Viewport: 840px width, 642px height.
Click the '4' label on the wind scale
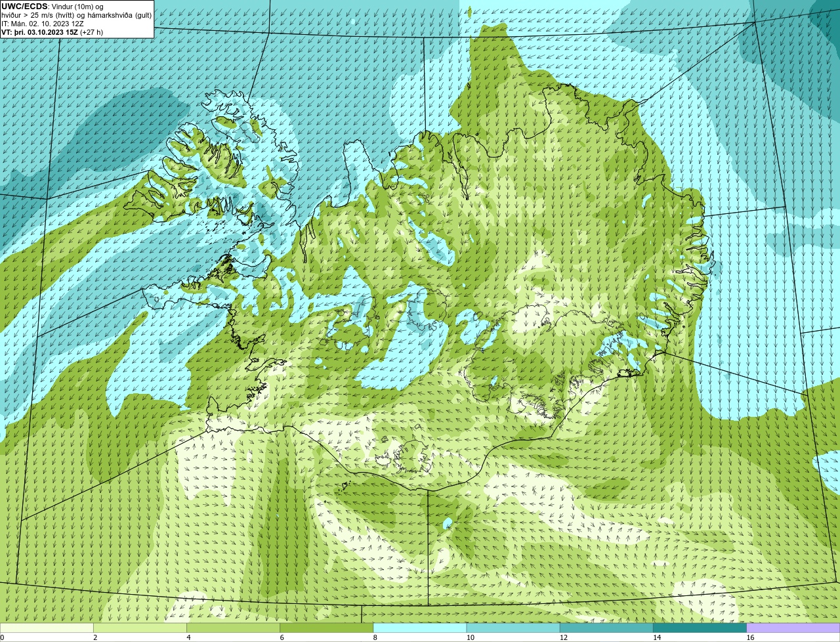(188, 637)
